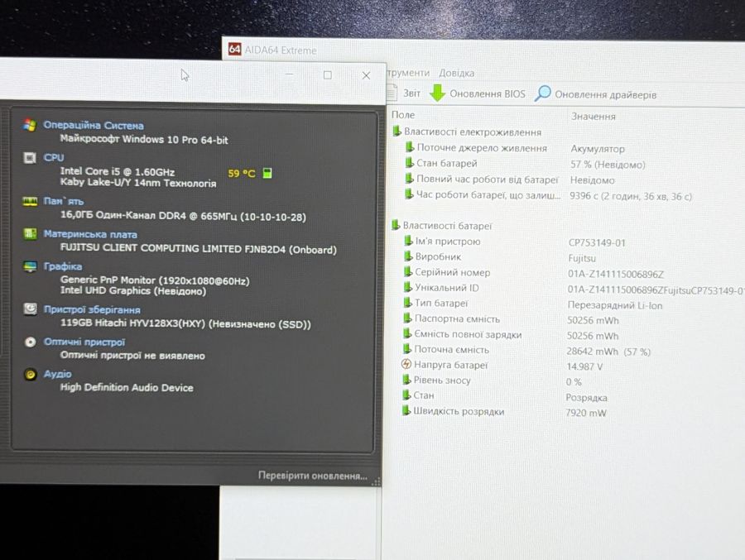Image resolution: width=745 pixels, height=560 pixels.
Task: Click battery icon next to Виробник
Action: (408, 256)
